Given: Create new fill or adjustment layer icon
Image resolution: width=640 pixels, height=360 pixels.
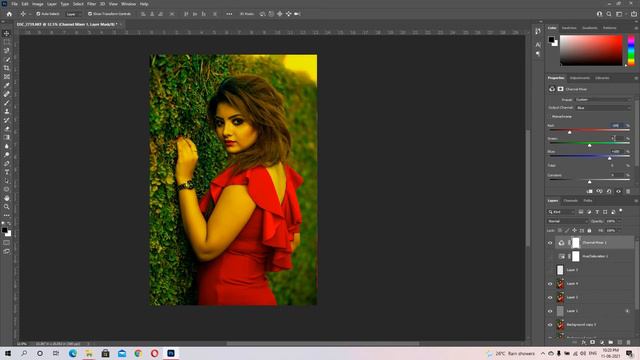Looking at the screenshot, I should (x=602, y=342).
